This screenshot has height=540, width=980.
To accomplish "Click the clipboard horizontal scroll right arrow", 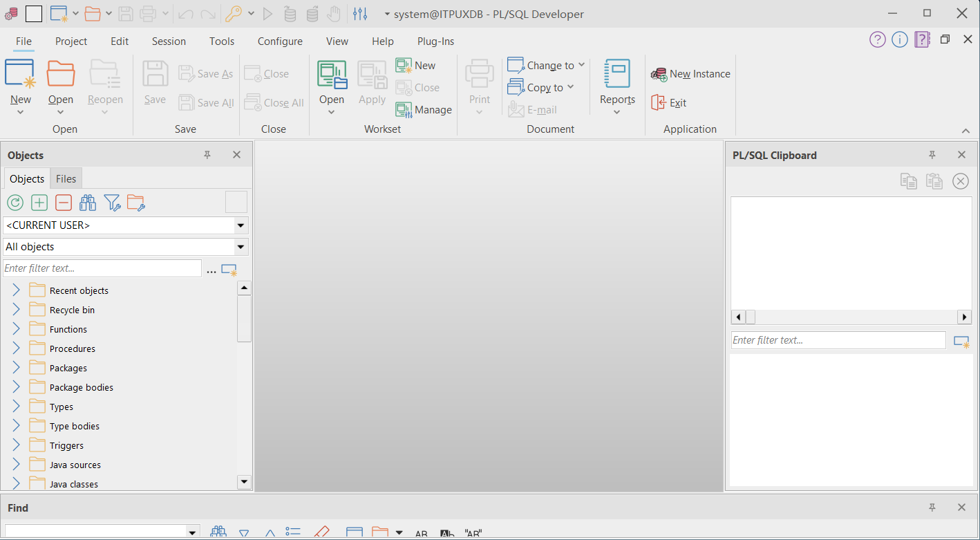I will pyautogui.click(x=964, y=317).
